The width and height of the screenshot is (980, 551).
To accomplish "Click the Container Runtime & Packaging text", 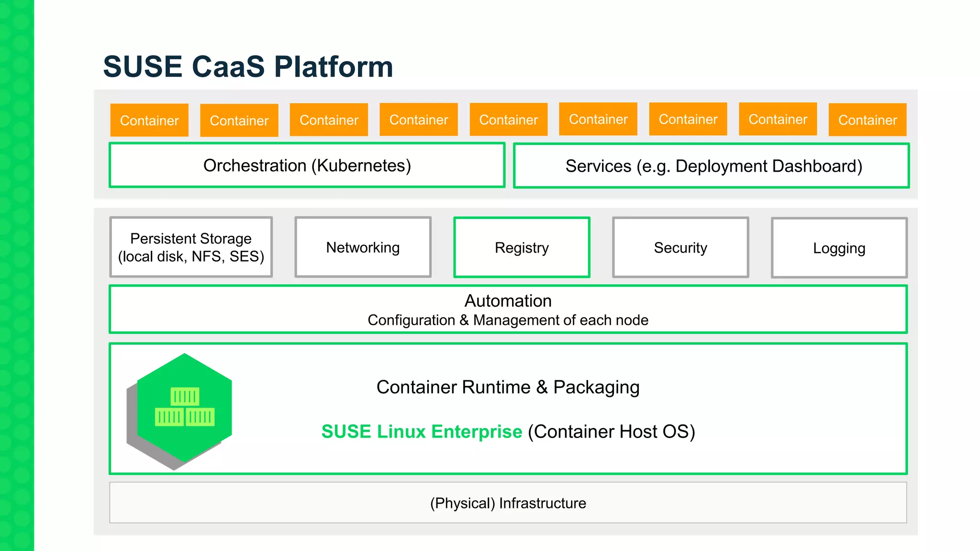I will point(508,387).
